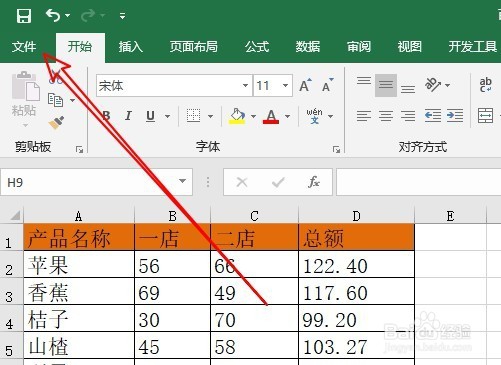Toggle wrap text ab icon
This screenshot has height=365, width=501.
pyautogui.click(x=485, y=85)
